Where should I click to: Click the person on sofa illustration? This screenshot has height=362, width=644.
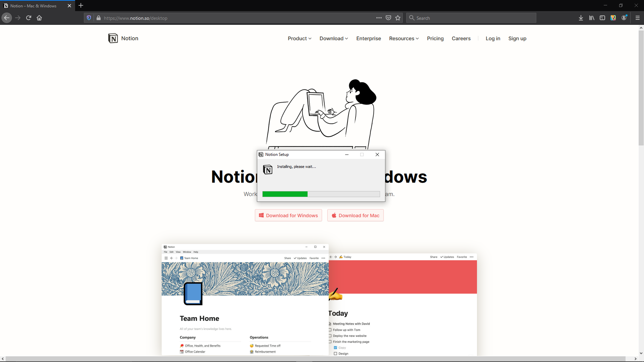click(x=321, y=114)
